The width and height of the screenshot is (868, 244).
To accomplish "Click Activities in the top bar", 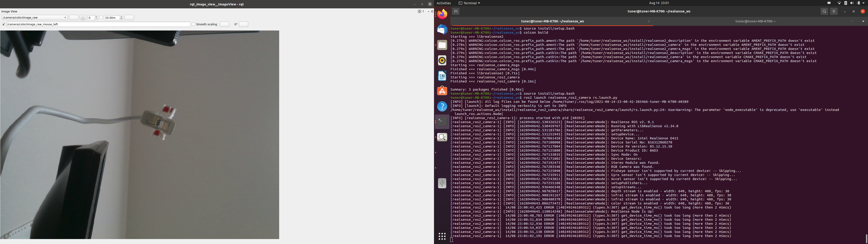I will pos(443,3).
